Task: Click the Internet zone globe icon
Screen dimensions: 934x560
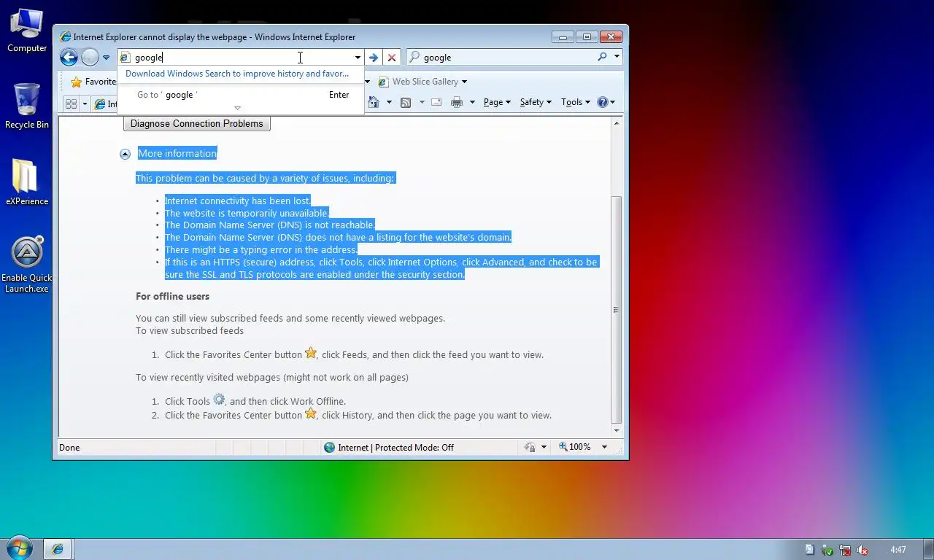Action: point(330,447)
